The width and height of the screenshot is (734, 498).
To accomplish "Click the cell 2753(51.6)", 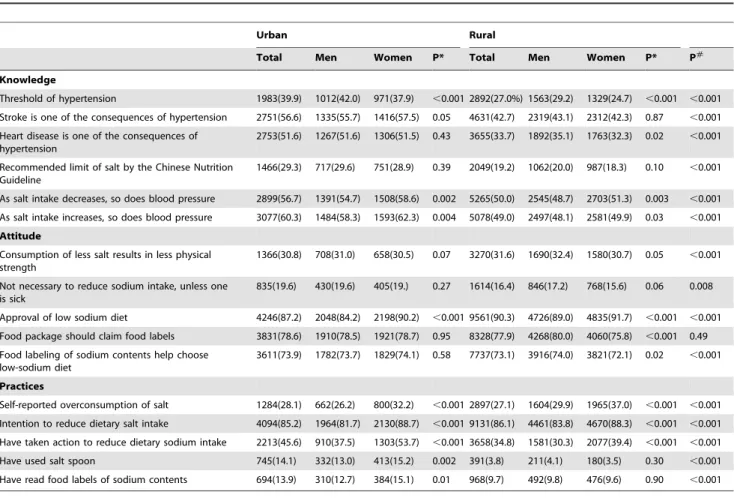I will (279, 136).
